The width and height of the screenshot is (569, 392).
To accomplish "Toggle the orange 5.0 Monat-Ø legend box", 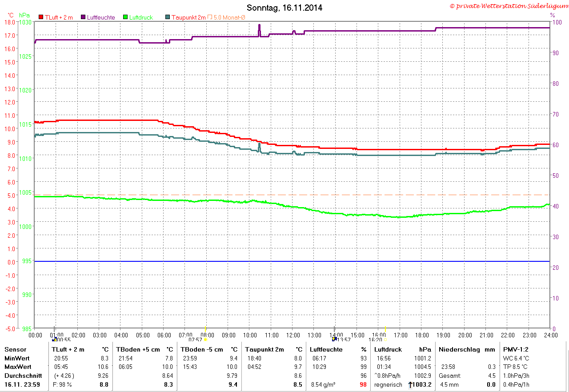I will click(x=210, y=17).
